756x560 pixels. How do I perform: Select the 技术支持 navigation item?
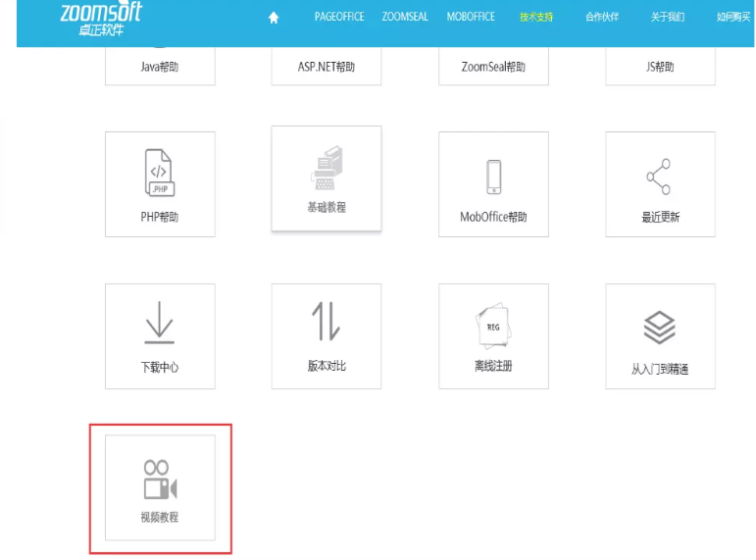[x=536, y=18]
